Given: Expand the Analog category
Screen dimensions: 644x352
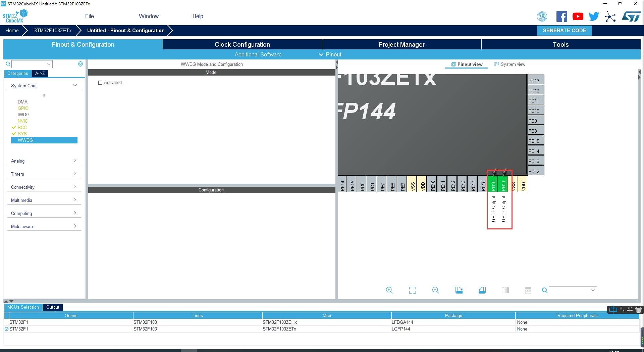Looking at the screenshot, I should pyautogui.click(x=44, y=161).
